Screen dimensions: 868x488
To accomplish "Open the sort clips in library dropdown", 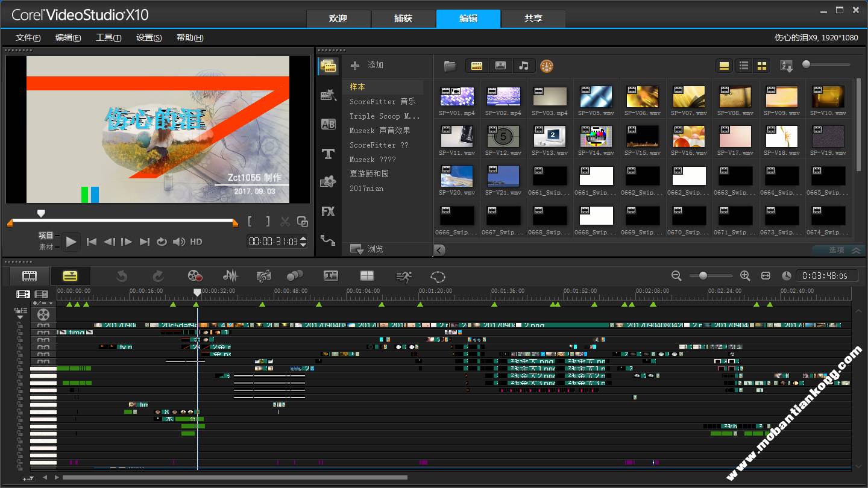I will point(786,66).
